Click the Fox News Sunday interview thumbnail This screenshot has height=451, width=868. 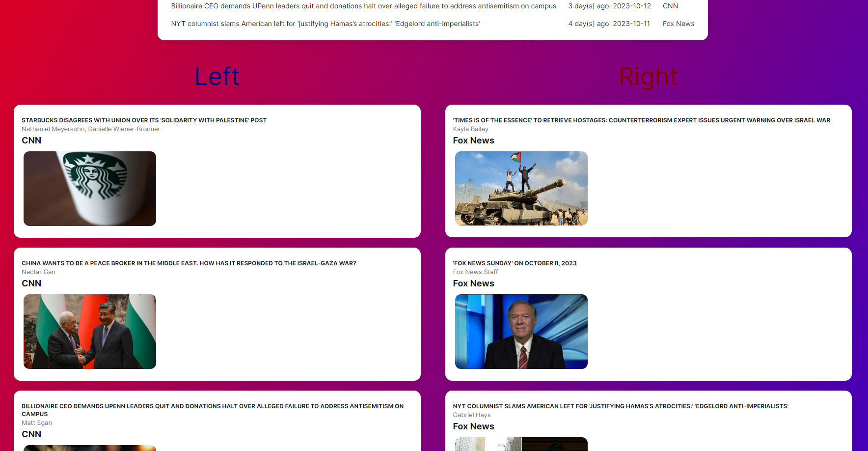click(x=521, y=332)
